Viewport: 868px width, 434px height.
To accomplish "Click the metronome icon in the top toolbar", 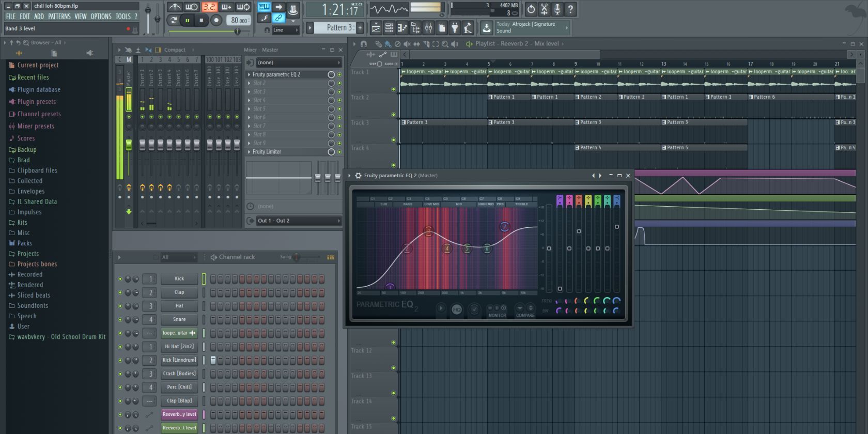I will pos(174,7).
